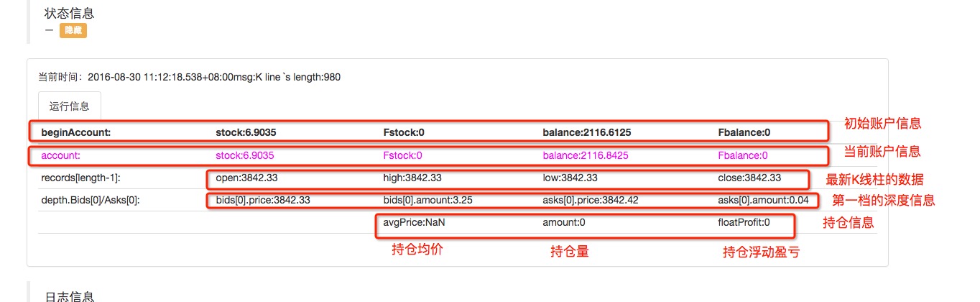The image size is (980, 302).
Task: Click the open:3842.33 cell
Action: click(245, 178)
